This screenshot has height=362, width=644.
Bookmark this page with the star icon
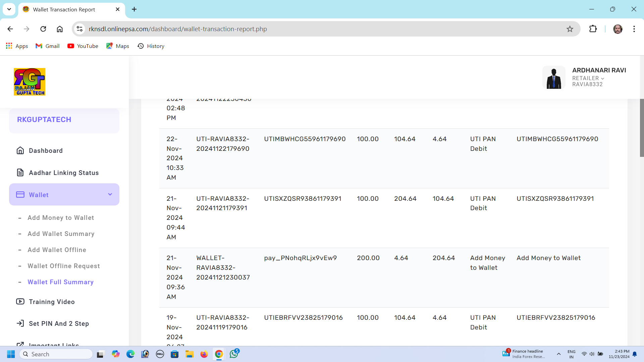coord(570,29)
